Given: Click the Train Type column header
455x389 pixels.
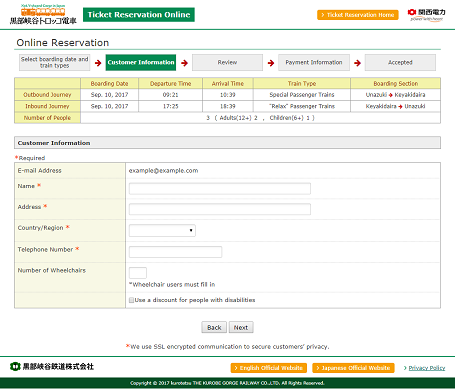Looking at the screenshot, I should click(302, 83).
